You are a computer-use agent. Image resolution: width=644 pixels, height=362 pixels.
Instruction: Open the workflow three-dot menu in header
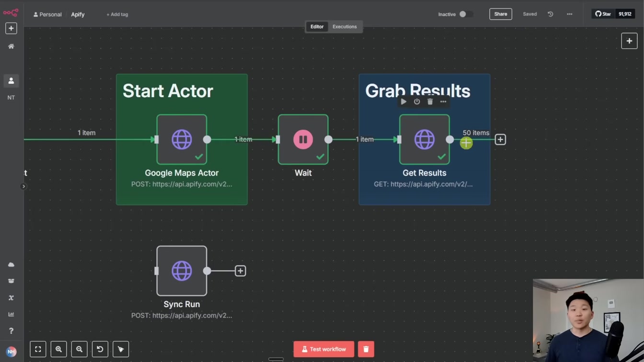570,14
